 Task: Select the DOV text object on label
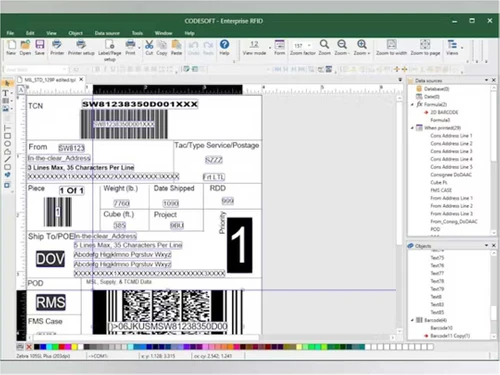pos(50,259)
